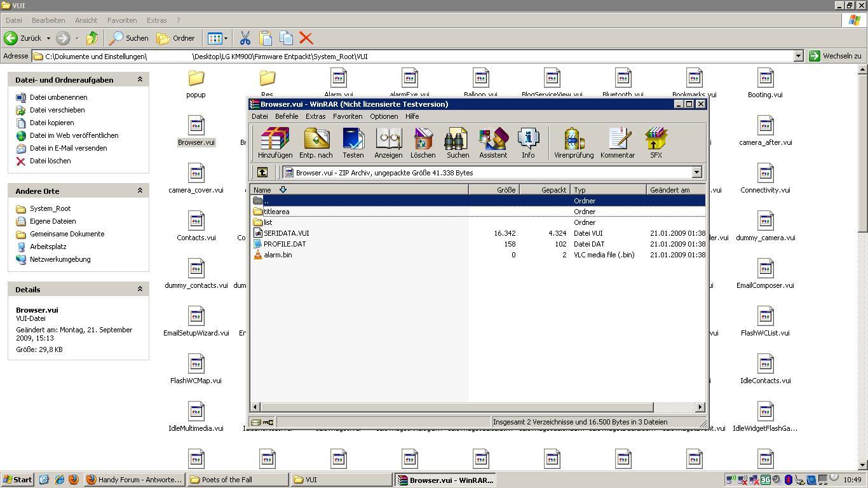Sort WinRAR list by Typ column
The image size is (868, 488).
(609, 189)
